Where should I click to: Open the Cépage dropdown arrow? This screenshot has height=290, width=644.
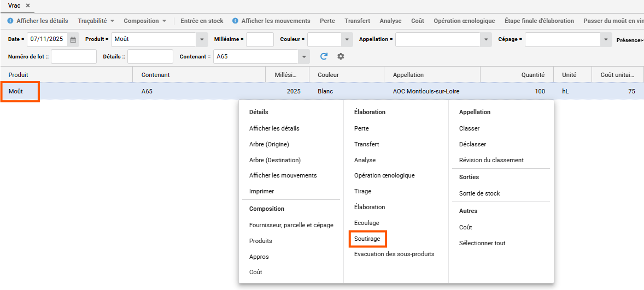click(606, 40)
